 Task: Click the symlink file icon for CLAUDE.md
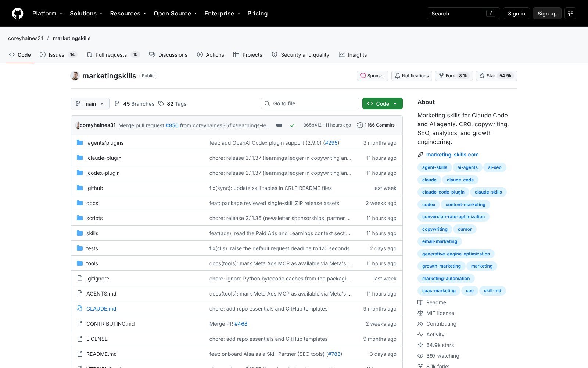79,308
